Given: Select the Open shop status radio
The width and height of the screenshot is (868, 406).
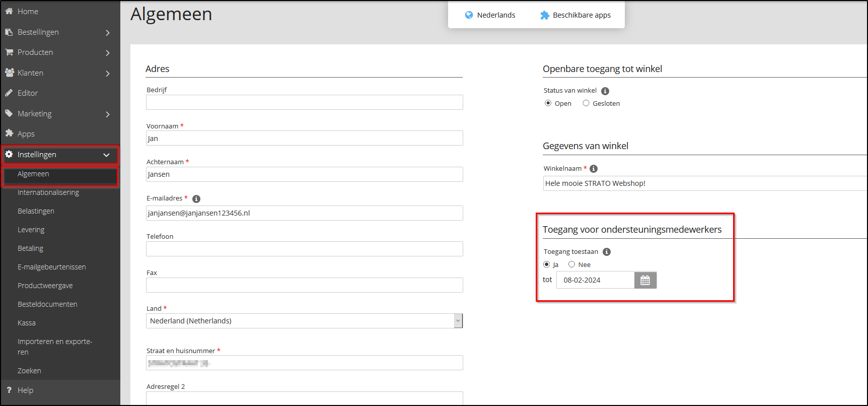Looking at the screenshot, I should [x=548, y=103].
